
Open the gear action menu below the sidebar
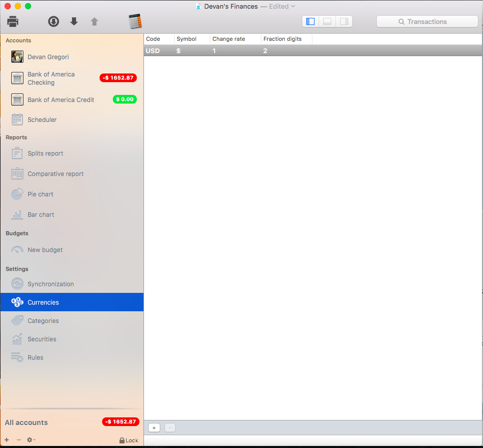[x=31, y=439]
